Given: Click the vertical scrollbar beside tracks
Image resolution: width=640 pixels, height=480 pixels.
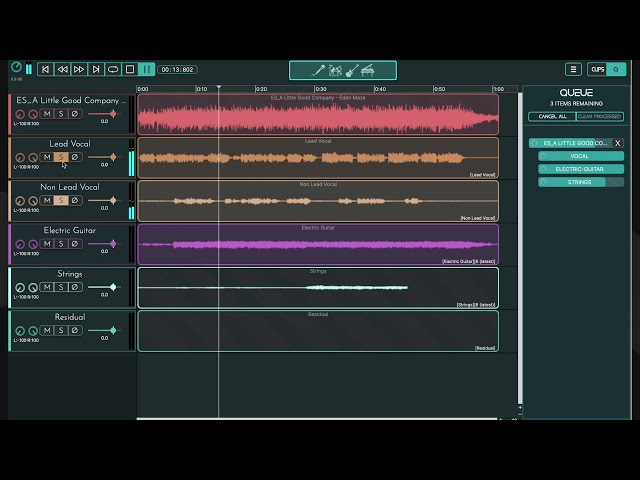Looking at the screenshot, I should click(x=520, y=249).
